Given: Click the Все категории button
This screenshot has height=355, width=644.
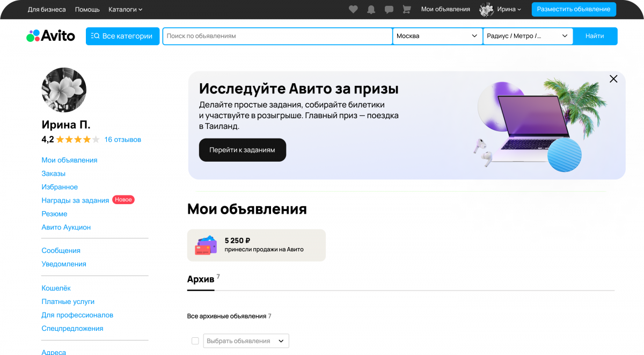Looking at the screenshot, I should coord(122,36).
